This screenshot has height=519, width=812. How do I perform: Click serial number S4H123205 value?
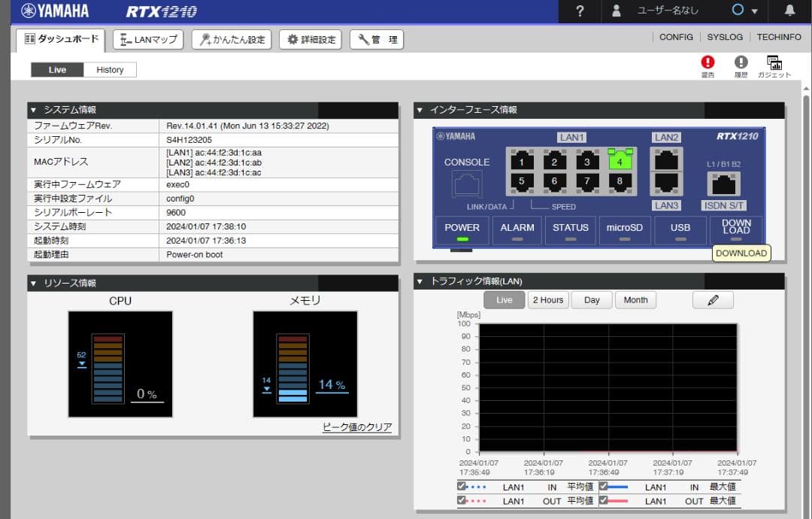[x=189, y=140]
